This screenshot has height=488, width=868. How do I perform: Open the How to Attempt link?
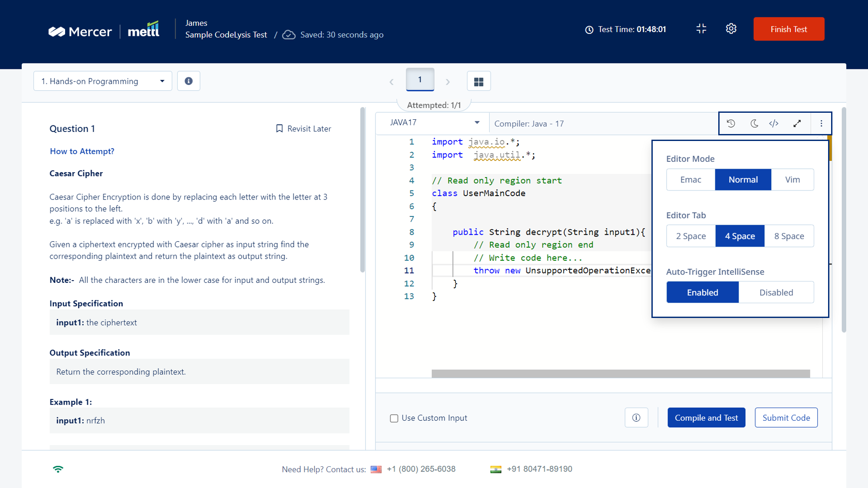click(x=82, y=151)
